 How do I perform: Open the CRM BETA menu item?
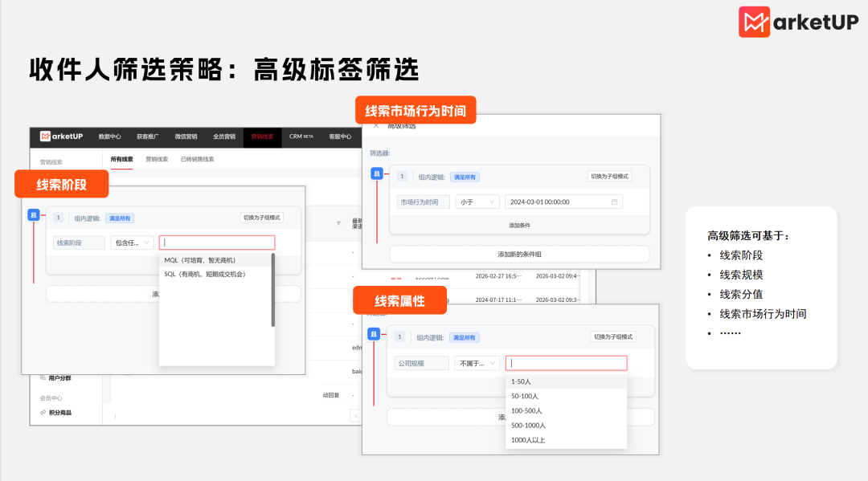301,137
